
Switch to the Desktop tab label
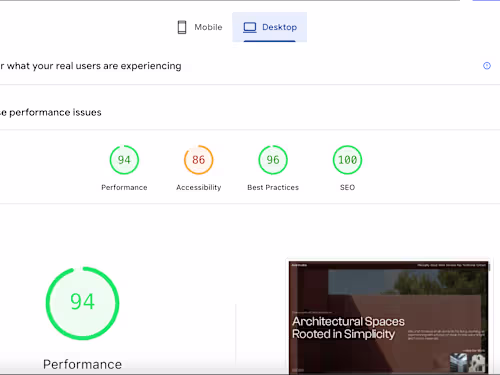tap(279, 27)
